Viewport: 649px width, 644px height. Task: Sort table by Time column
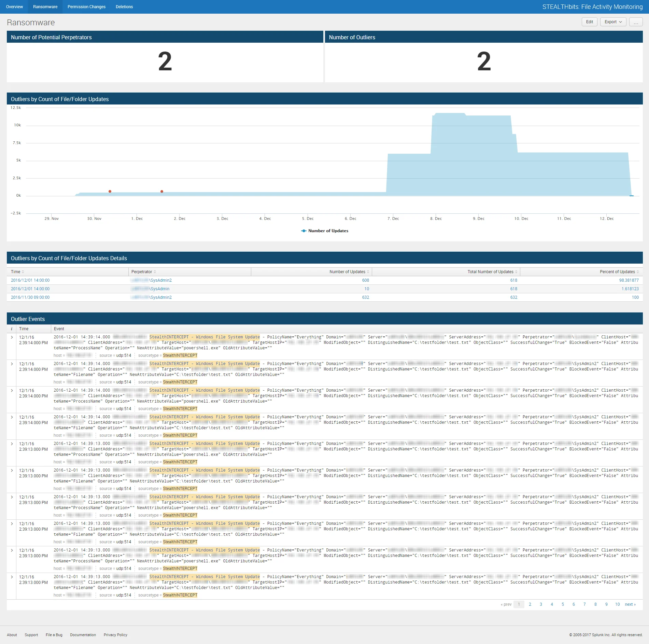click(x=17, y=272)
